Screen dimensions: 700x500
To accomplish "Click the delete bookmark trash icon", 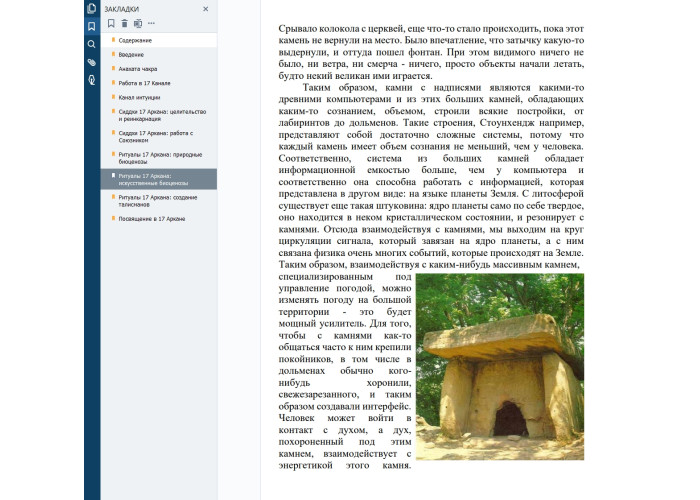I will click(124, 23).
